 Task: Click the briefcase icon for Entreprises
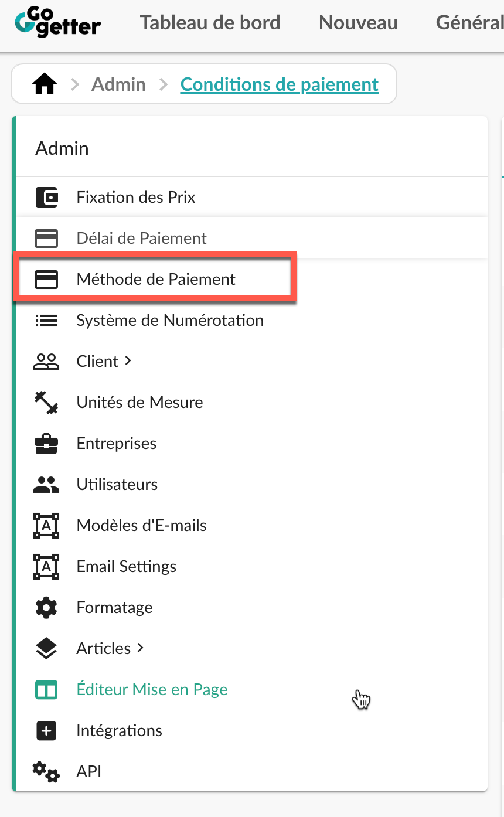[46, 444]
